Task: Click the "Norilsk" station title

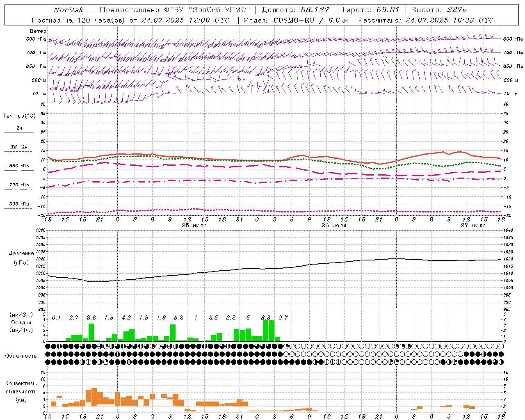Action: [68, 10]
